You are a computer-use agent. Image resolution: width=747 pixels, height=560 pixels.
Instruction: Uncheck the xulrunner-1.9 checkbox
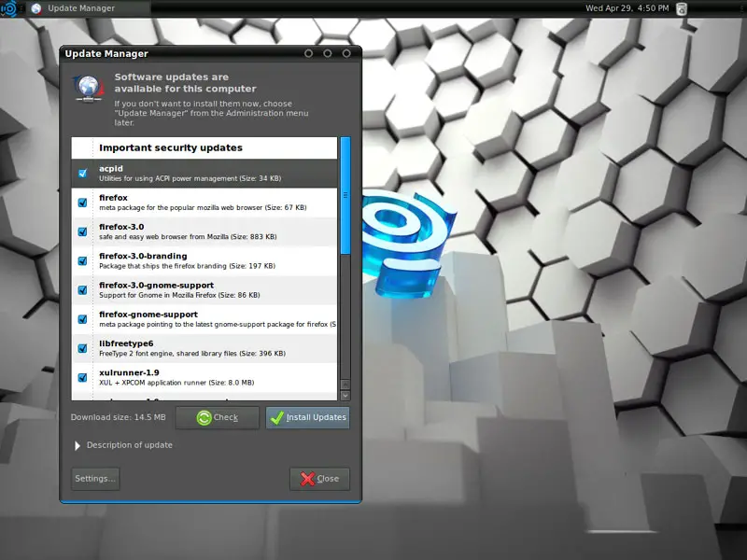tap(82, 377)
